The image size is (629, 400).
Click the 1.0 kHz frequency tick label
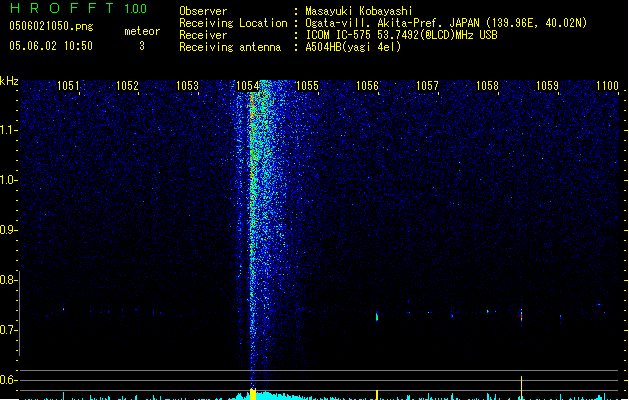coord(8,180)
